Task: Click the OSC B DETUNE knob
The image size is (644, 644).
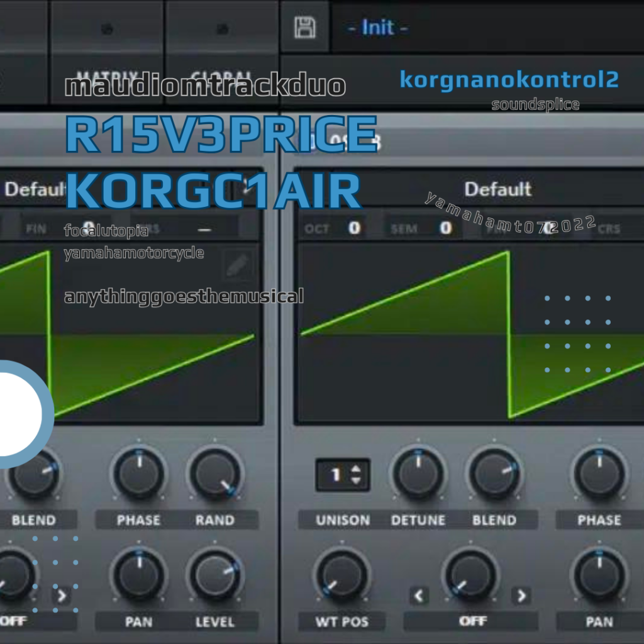Action: 418,474
